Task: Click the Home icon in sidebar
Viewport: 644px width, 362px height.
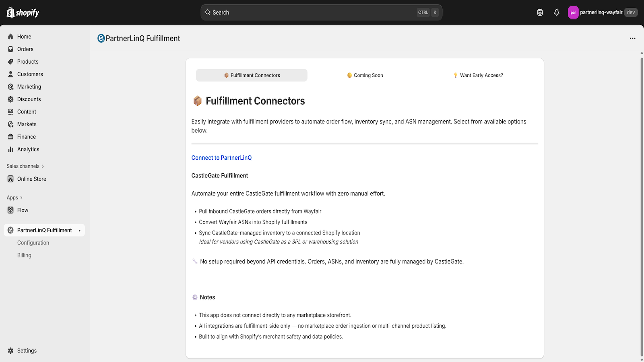Action: coord(11,37)
